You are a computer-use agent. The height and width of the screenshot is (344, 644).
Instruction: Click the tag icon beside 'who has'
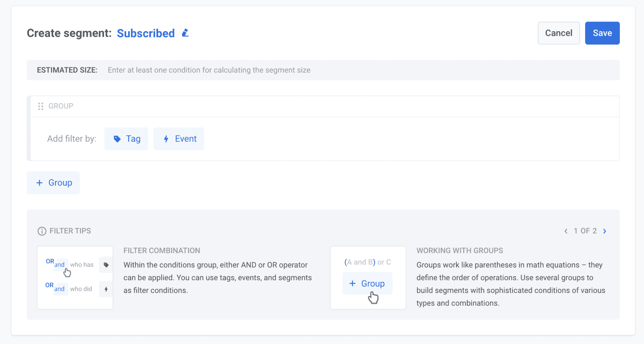[106, 264]
